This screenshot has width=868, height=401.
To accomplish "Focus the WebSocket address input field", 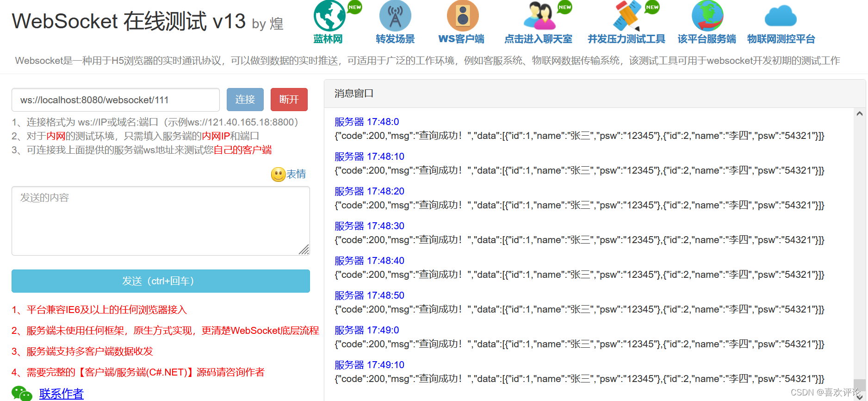I will tap(116, 100).
